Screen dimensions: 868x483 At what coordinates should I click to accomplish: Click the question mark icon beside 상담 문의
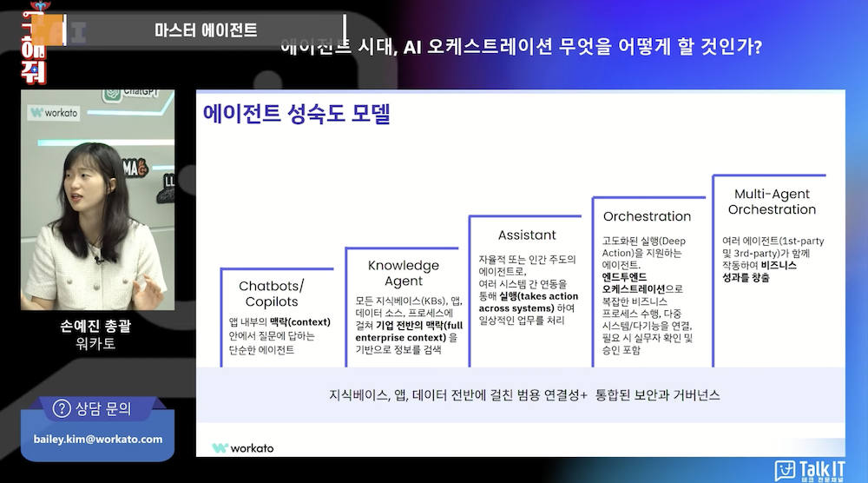(62, 408)
